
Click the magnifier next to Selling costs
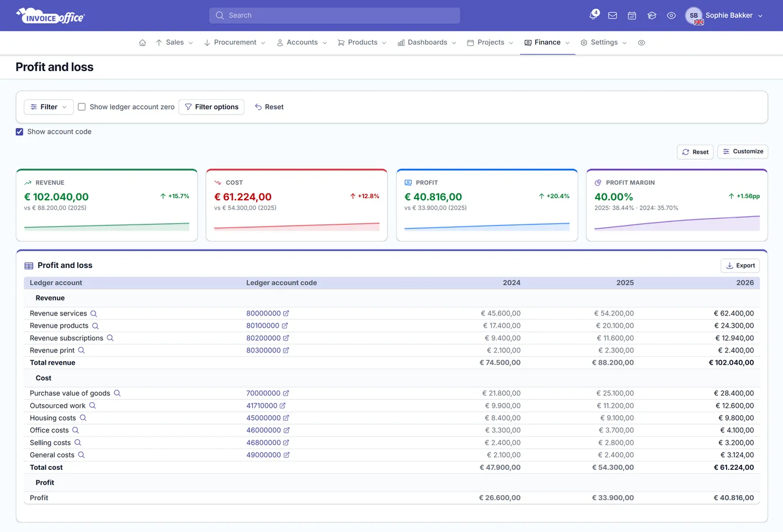(x=78, y=442)
